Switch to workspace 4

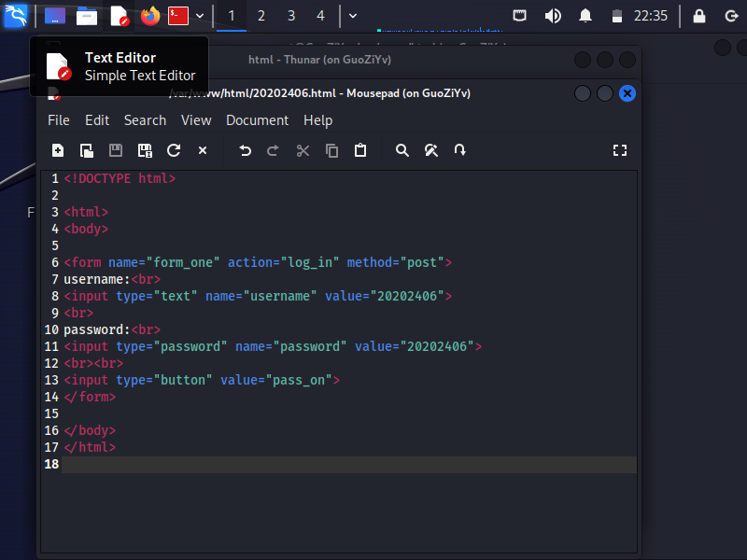320,16
